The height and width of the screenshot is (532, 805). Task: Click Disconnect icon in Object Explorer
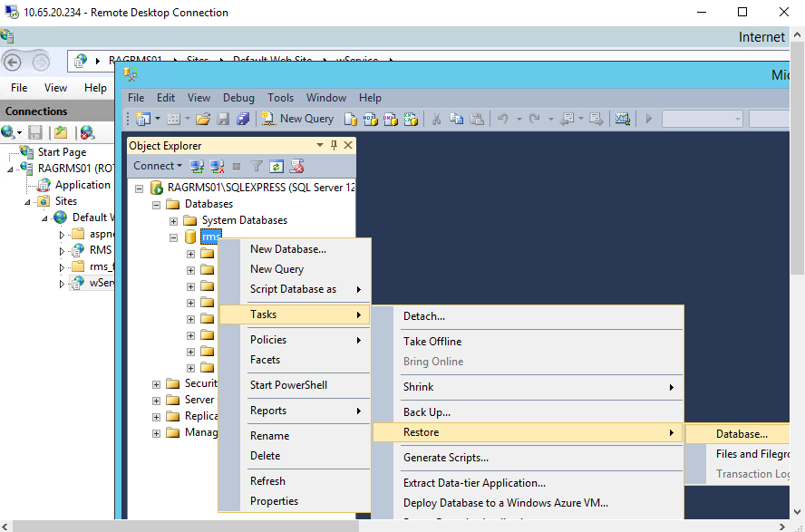click(x=217, y=166)
